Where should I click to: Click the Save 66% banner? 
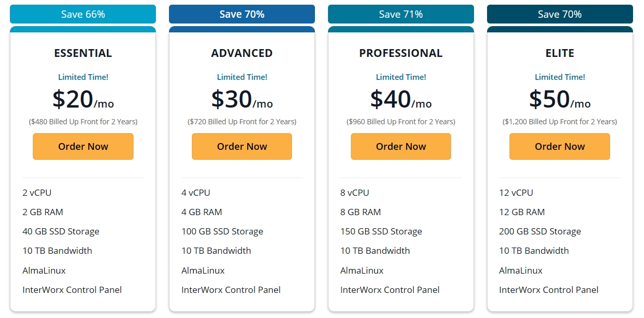coord(83,14)
